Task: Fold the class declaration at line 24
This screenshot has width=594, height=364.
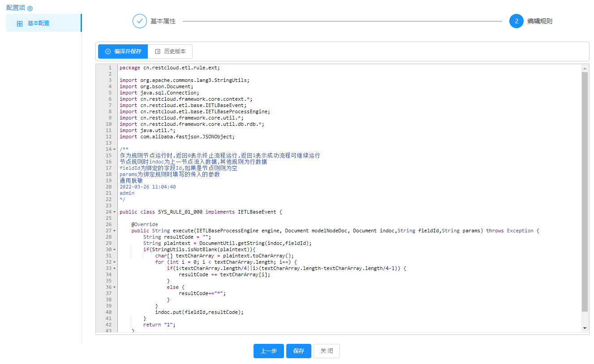Action: 115,212
